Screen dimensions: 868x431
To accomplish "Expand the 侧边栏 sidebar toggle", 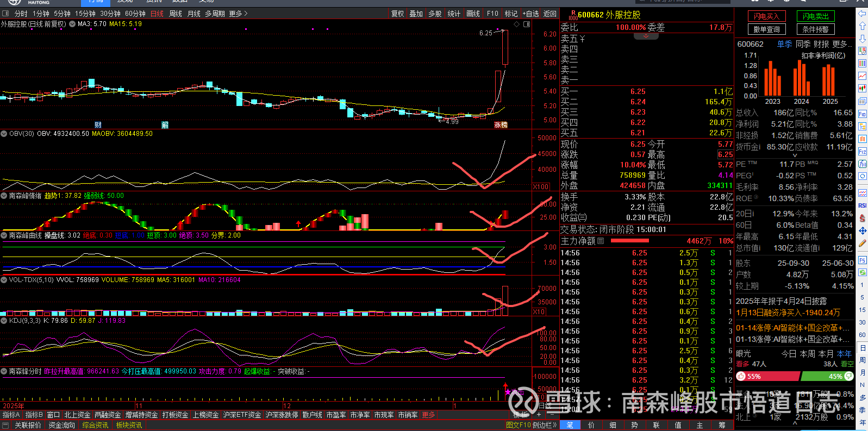I will pyautogui.click(x=545, y=425).
